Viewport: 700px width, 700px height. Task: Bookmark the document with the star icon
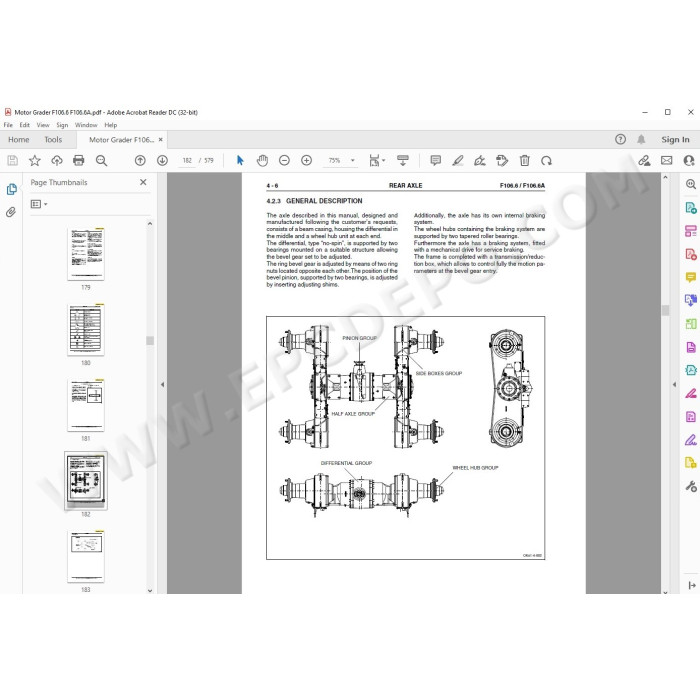point(34,160)
